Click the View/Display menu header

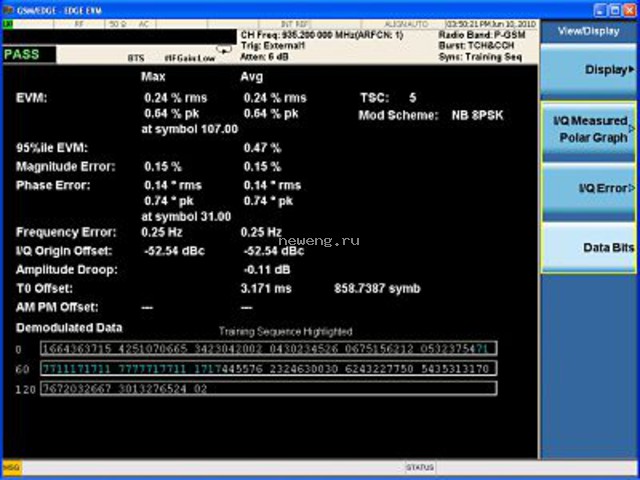pyautogui.click(x=588, y=31)
